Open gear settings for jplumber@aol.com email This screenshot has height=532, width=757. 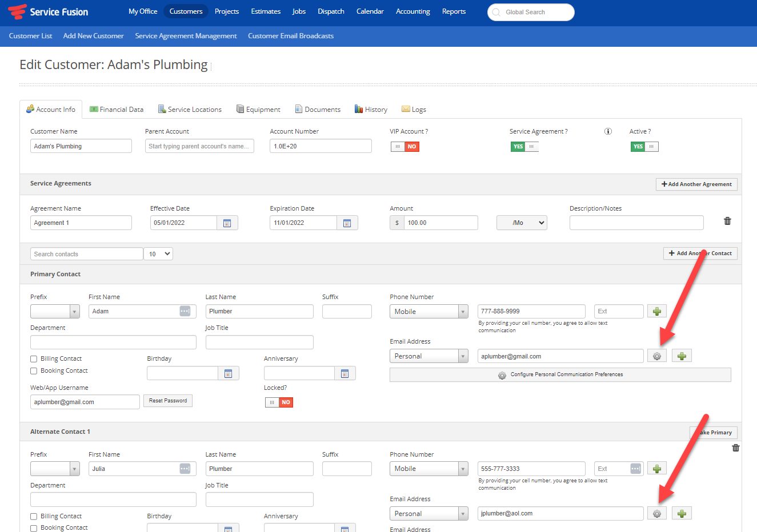click(x=657, y=513)
